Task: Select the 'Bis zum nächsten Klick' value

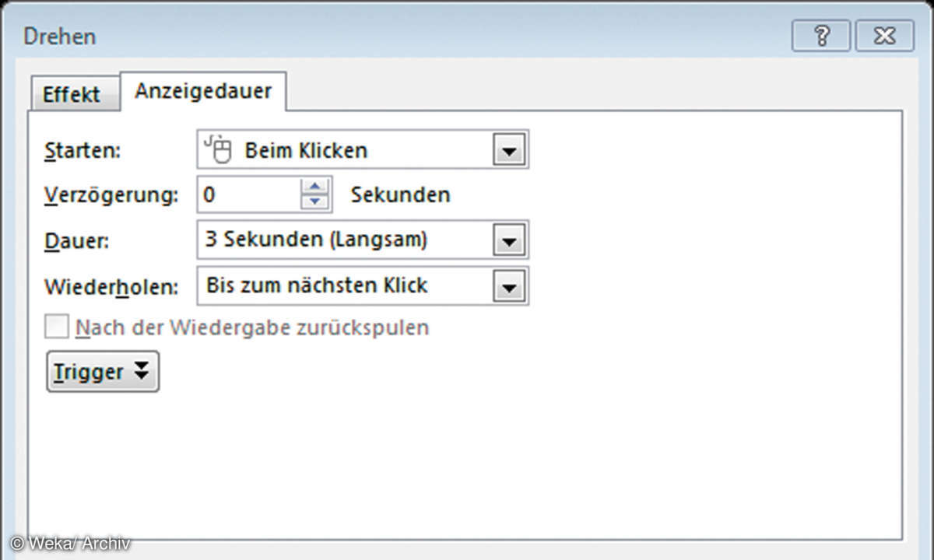Action: (317, 285)
